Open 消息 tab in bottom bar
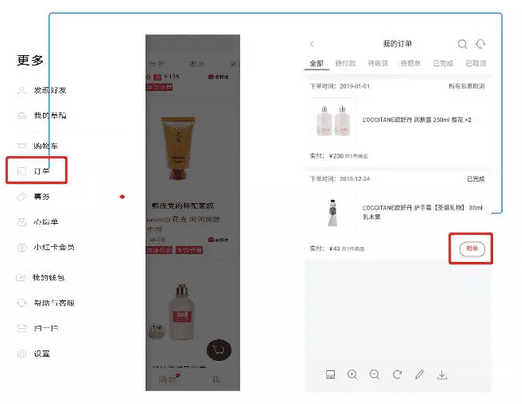Image resolution: width=522 pixels, height=404 pixels. coord(168,379)
